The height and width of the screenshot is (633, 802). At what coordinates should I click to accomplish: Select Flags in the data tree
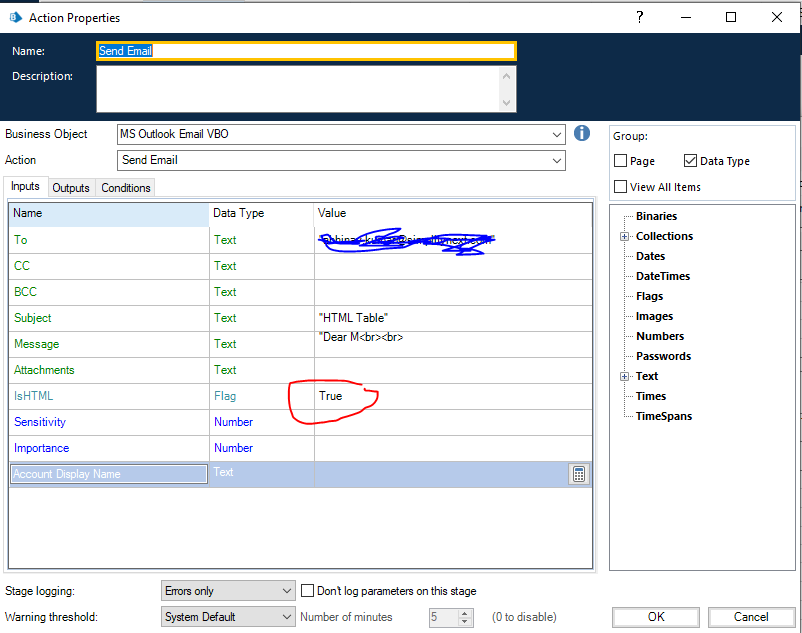pos(649,296)
